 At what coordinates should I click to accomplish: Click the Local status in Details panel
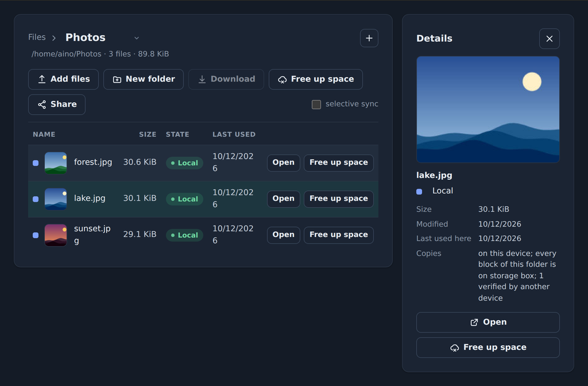(443, 191)
